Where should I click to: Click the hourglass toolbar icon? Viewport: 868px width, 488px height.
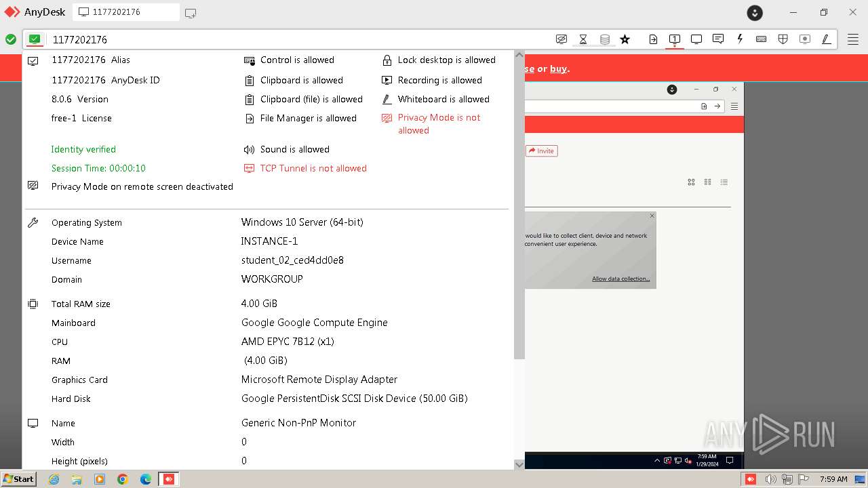click(x=583, y=39)
